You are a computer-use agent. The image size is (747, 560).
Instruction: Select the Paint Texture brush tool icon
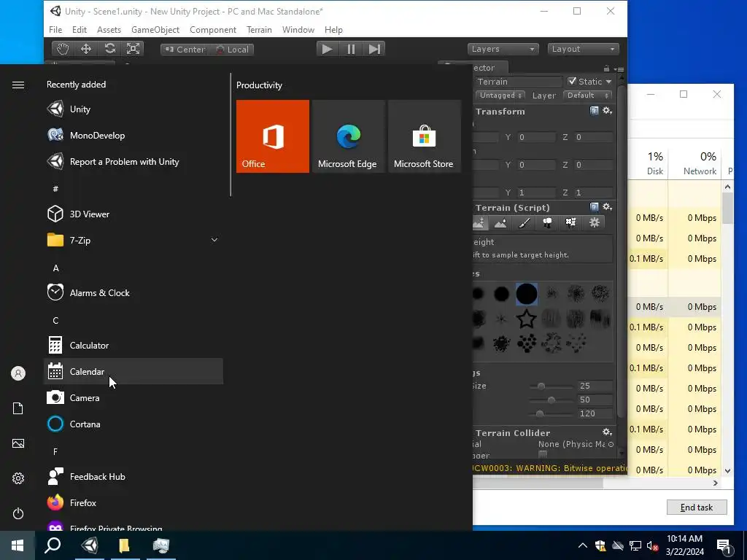[x=524, y=223]
